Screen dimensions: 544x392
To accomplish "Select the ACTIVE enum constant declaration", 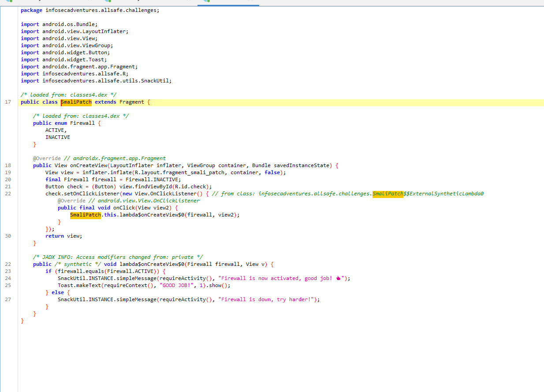I will 56,130.
